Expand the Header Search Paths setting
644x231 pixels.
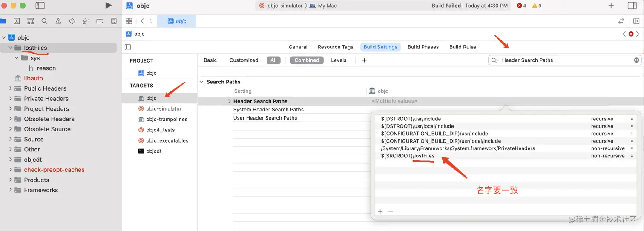click(x=230, y=101)
